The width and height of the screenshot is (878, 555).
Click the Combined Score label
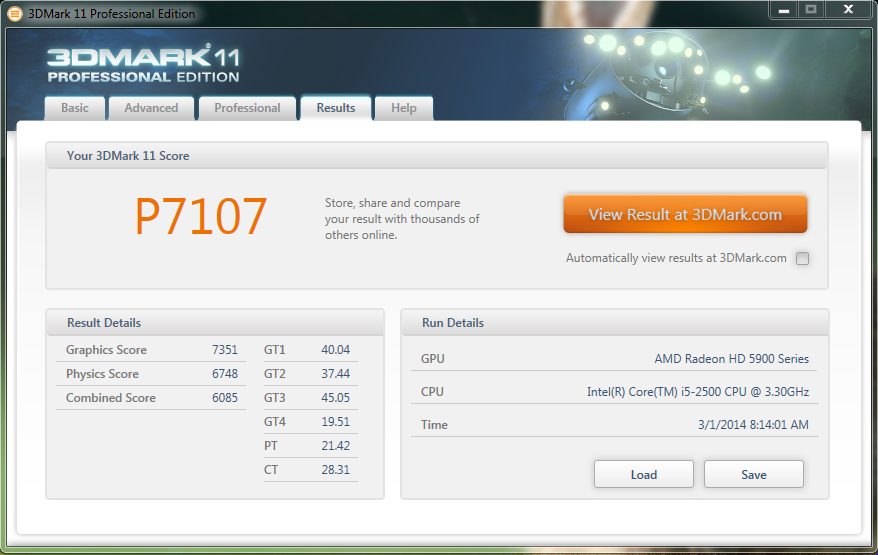(x=111, y=398)
